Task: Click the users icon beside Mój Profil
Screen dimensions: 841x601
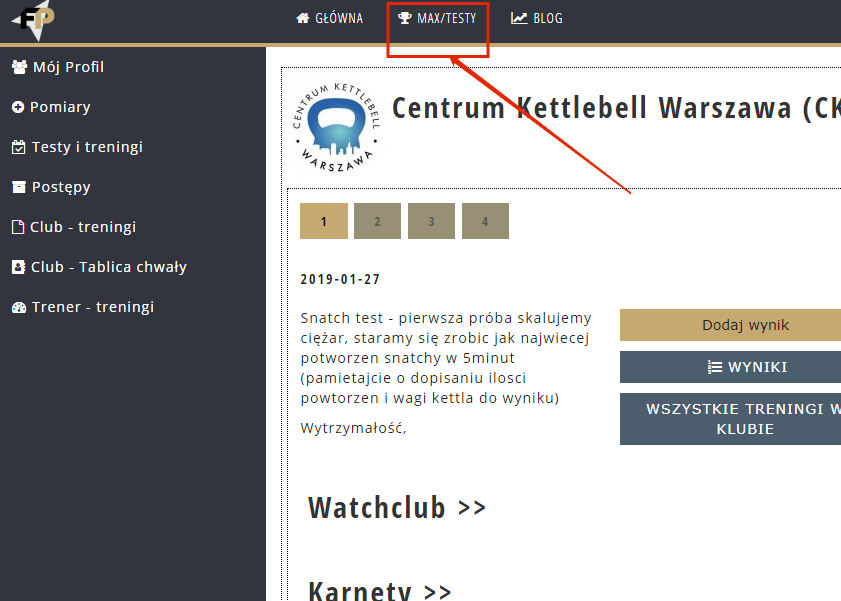Action: [19, 67]
